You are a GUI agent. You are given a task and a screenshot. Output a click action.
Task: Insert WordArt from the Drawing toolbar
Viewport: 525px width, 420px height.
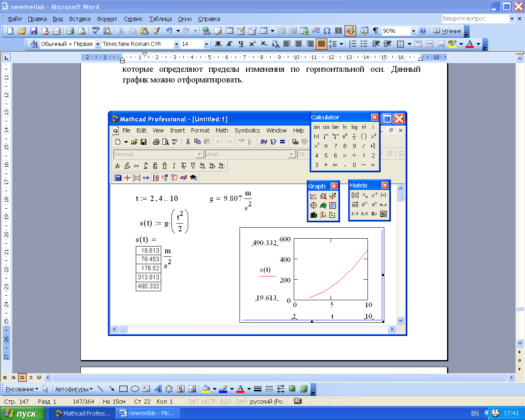pos(157,389)
